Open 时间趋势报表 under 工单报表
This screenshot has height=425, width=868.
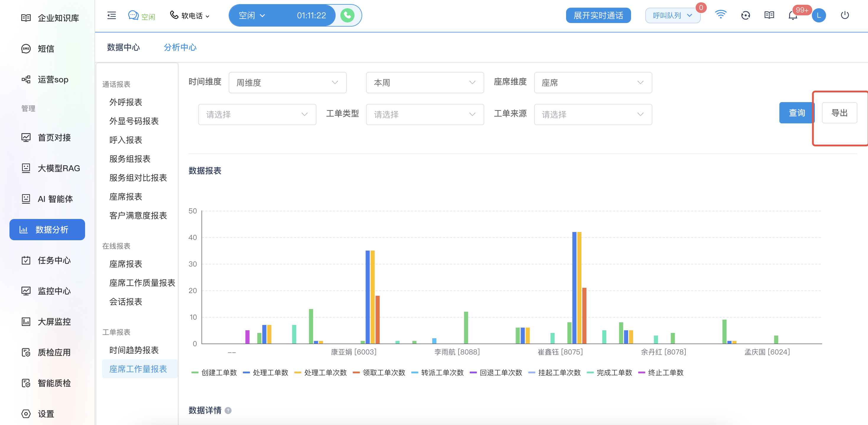click(x=134, y=350)
